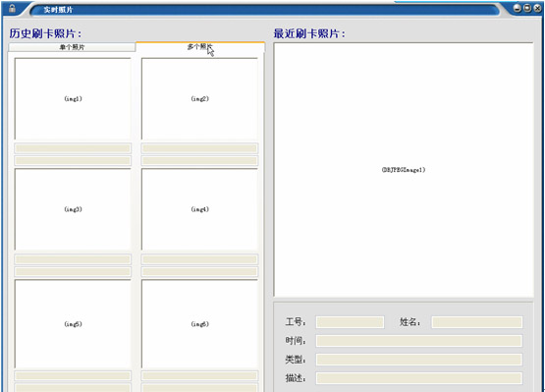The image size is (545, 392).
Task: Select the img4 photo thumbnail
Action: click(x=200, y=209)
